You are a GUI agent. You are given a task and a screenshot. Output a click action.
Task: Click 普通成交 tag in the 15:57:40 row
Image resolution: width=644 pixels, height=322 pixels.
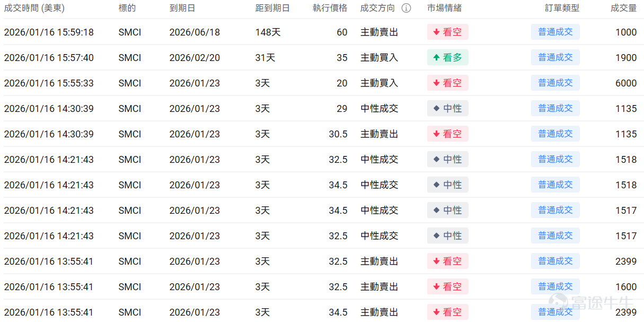point(555,57)
